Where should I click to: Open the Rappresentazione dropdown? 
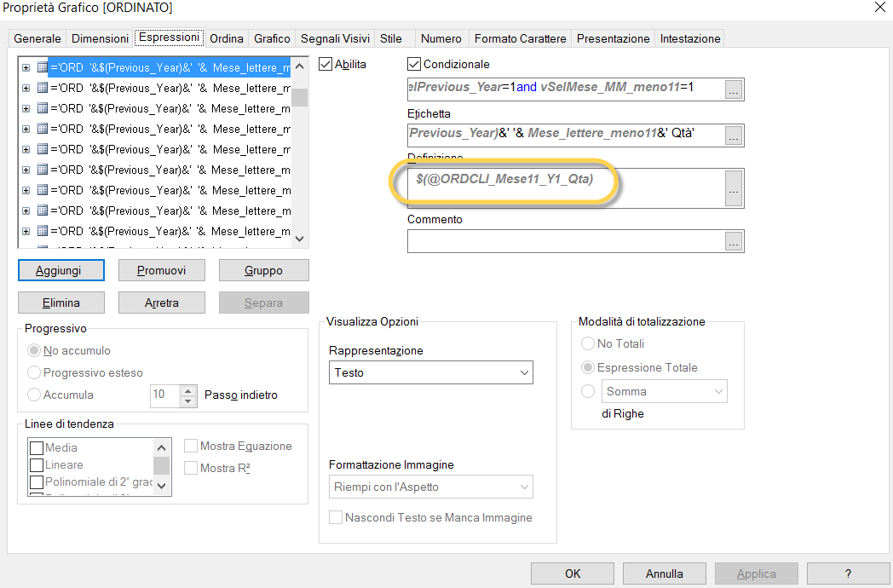click(430, 372)
